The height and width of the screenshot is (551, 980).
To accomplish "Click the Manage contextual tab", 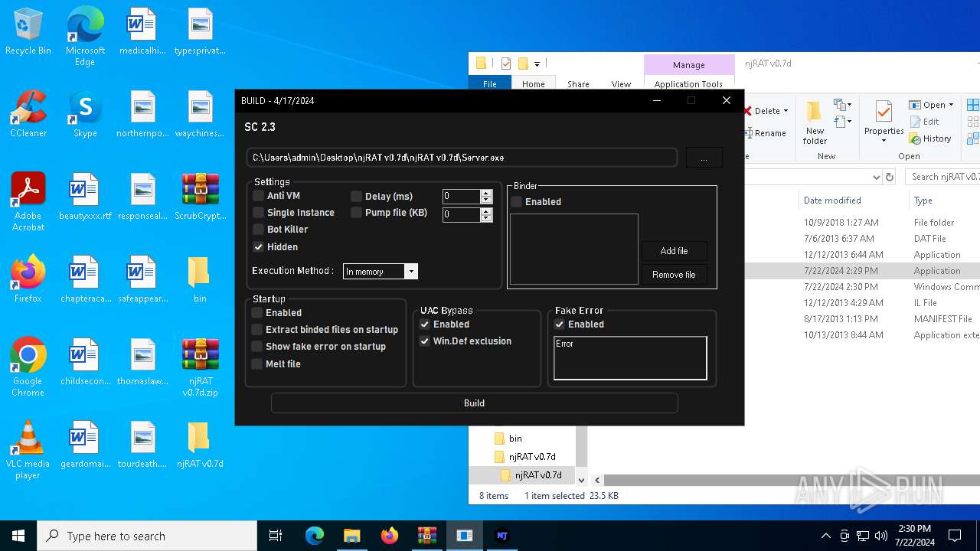I will 688,65.
